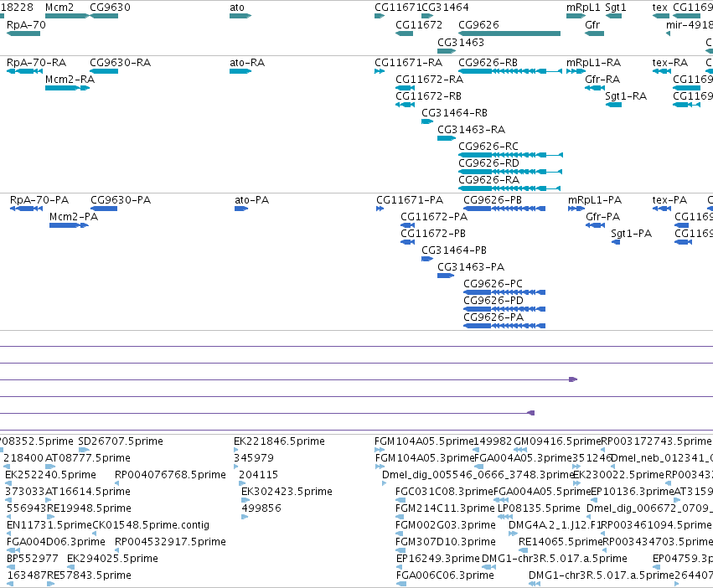Select the CG9626-RC transcript
This screenshot has height=588, width=713.
(x=510, y=155)
